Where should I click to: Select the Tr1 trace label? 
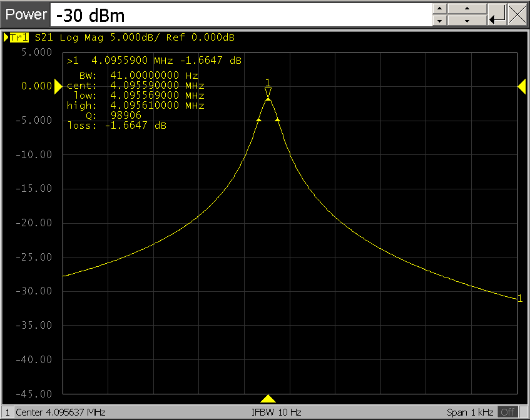(19, 37)
